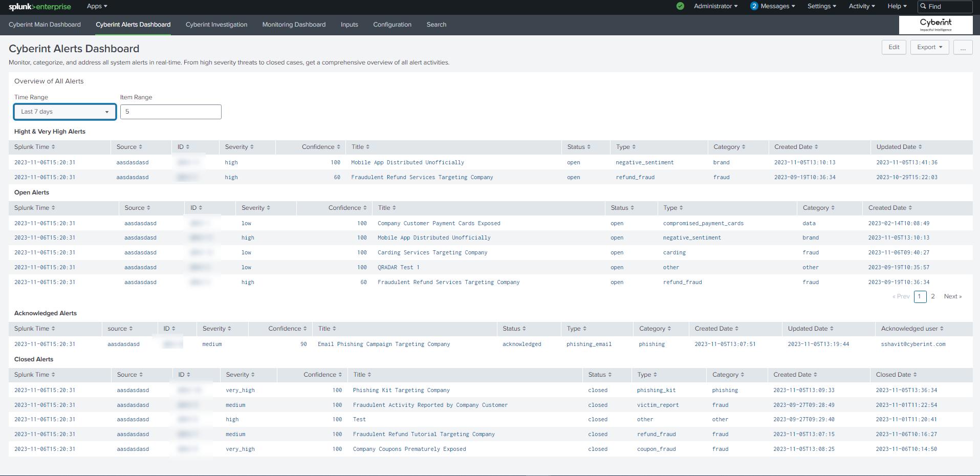
Task: Click Fraudulent Refund Tutorial Targeting Company title
Action: [x=424, y=434]
